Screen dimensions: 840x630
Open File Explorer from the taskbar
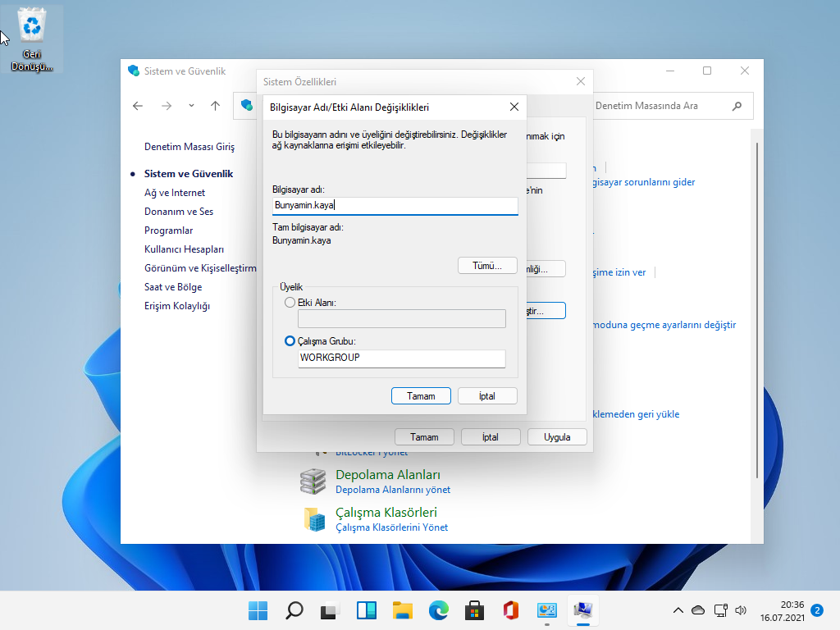click(x=402, y=610)
